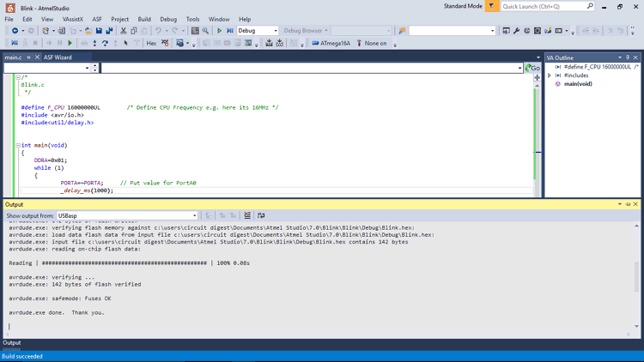This screenshot has height=362, width=644.
Task: Select #define F_CPU item in VA Outline
Action: [597, 67]
